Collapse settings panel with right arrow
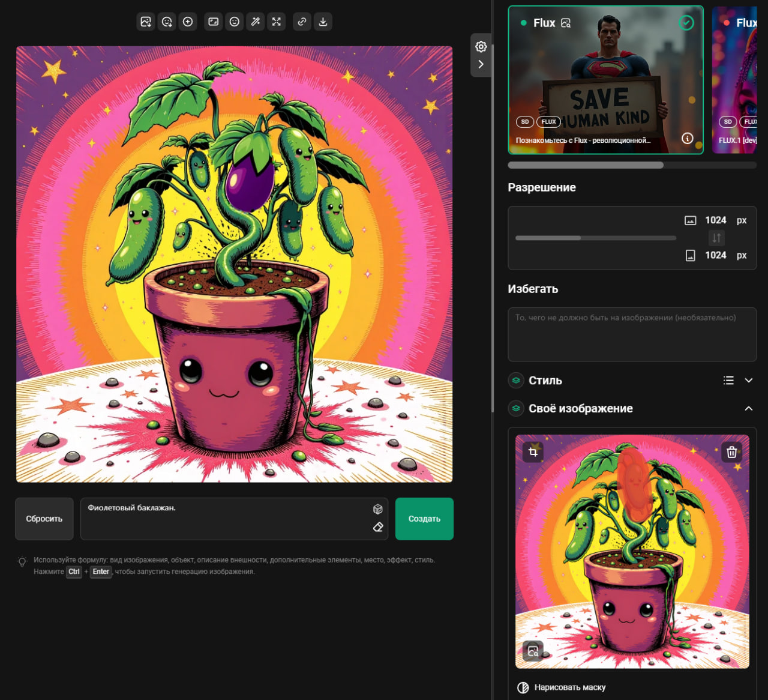Viewport: 768px width, 700px height. click(x=481, y=64)
